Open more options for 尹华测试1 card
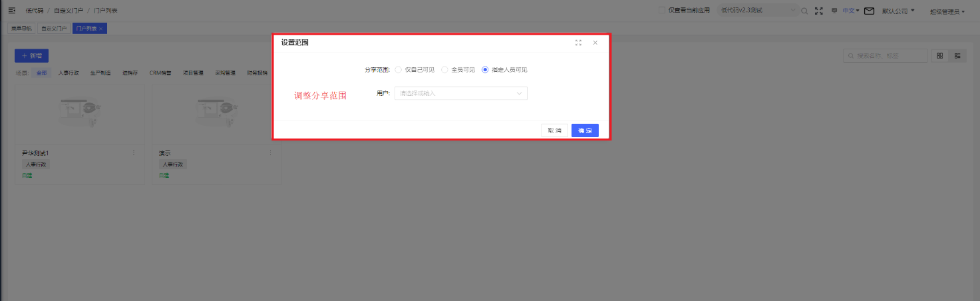980x301 pixels. pos(134,153)
